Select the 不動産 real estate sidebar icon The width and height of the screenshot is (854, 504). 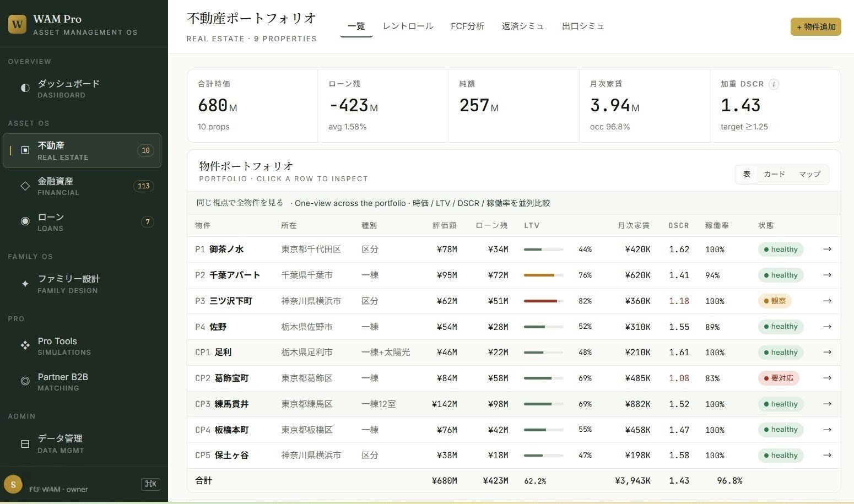click(x=25, y=150)
